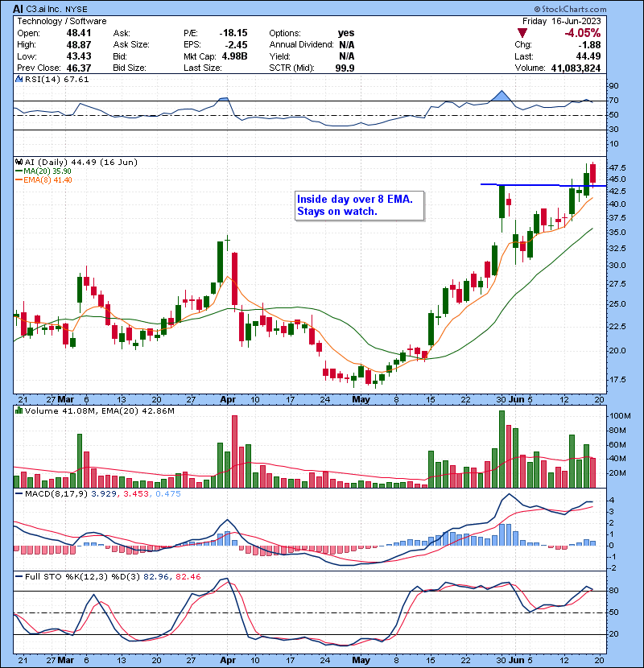Image resolution: width=644 pixels, height=668 pixels.
Task: Click the volume bars icon beside Volume label
Action: pos(19,410)
